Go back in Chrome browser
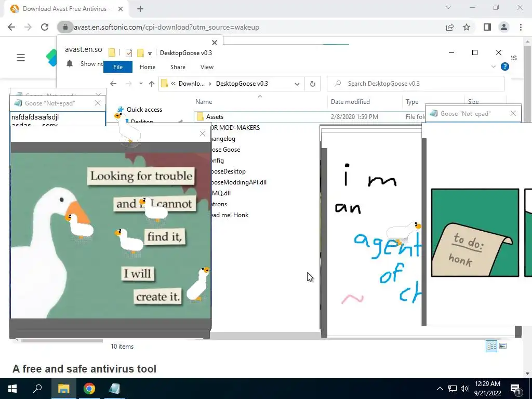This screenshot has height=399, width=532. pos(11,27)
